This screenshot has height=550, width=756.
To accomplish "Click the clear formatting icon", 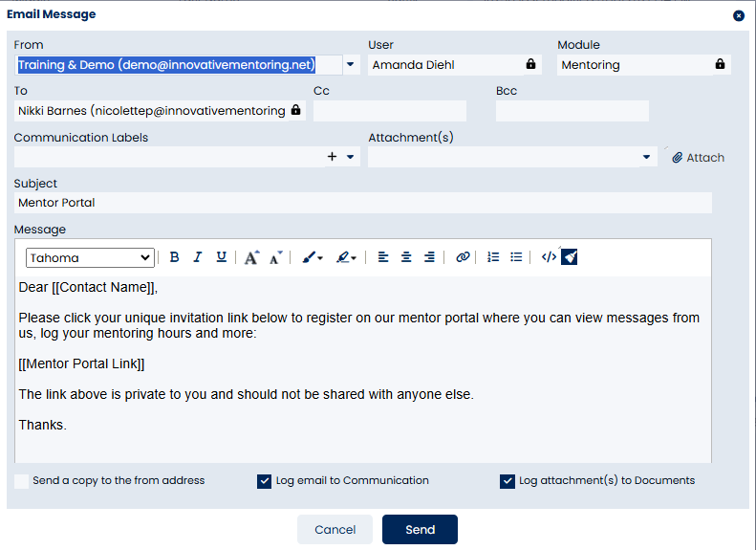I will tap(570, 257).
